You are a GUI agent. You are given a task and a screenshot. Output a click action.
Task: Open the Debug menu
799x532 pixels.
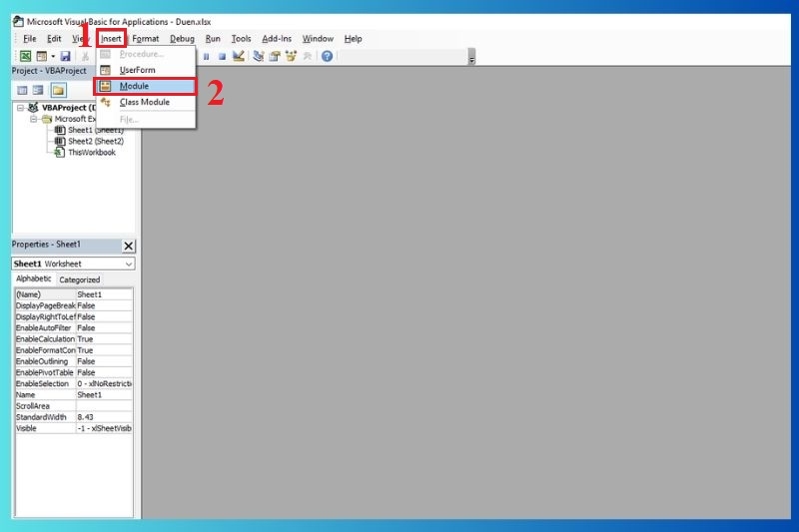(182, 39)
